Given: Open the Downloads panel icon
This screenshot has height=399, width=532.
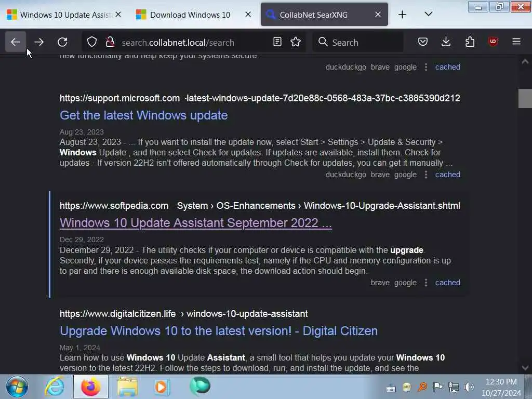Looking at the screenshot, I should pos(446,42).
